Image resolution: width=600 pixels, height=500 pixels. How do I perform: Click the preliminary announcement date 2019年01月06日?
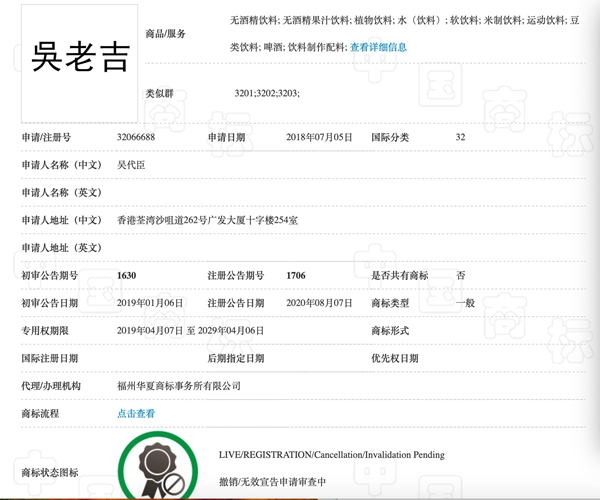tap(150, 302)
